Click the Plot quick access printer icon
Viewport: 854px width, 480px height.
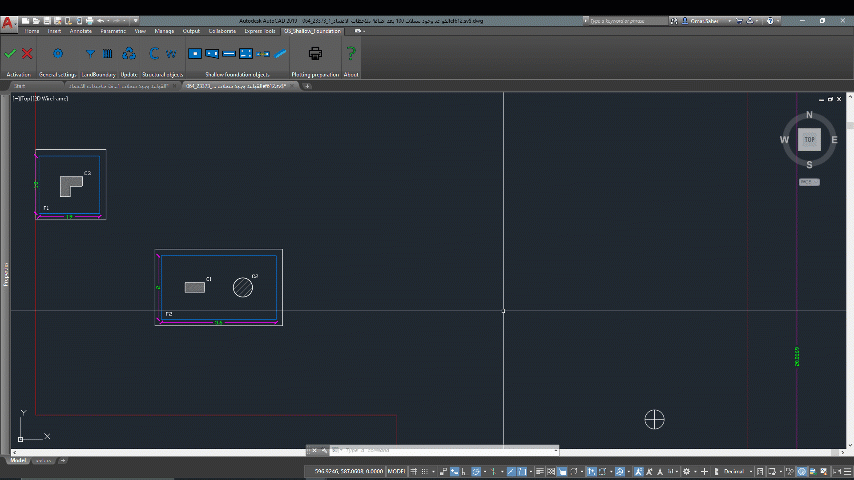coord(89,21)
